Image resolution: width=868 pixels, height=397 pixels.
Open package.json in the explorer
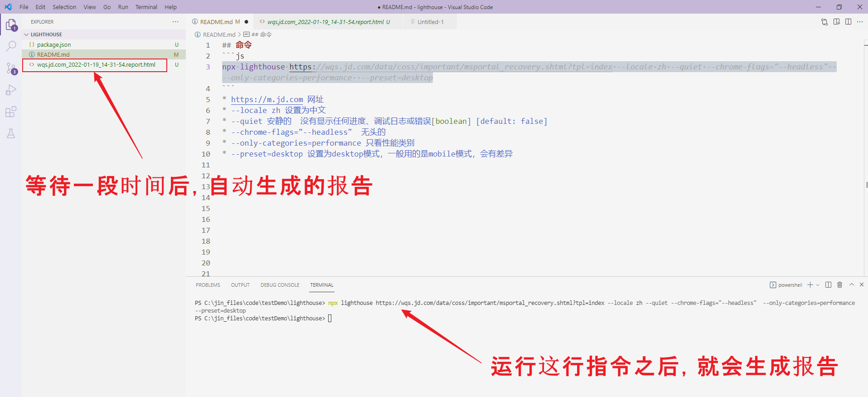pos(104,44)
